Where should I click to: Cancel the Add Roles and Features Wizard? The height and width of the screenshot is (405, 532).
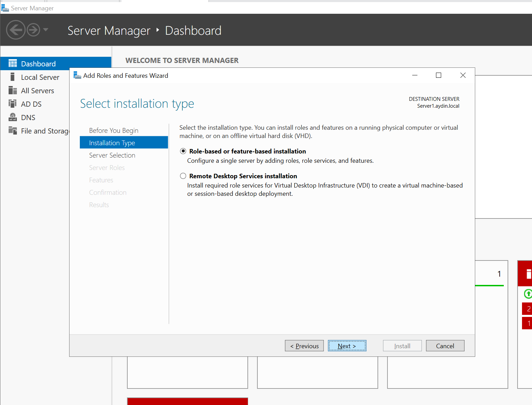tap(445, 346)
